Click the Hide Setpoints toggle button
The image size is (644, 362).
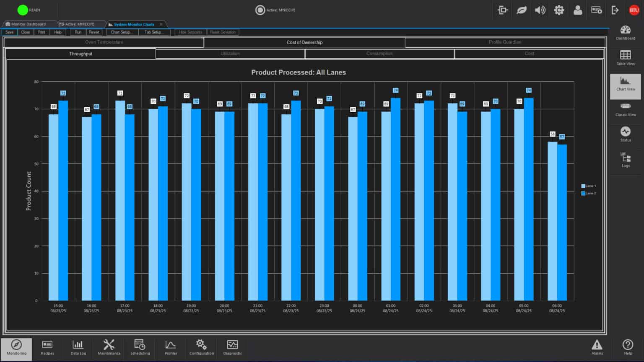tap(190, 32)
